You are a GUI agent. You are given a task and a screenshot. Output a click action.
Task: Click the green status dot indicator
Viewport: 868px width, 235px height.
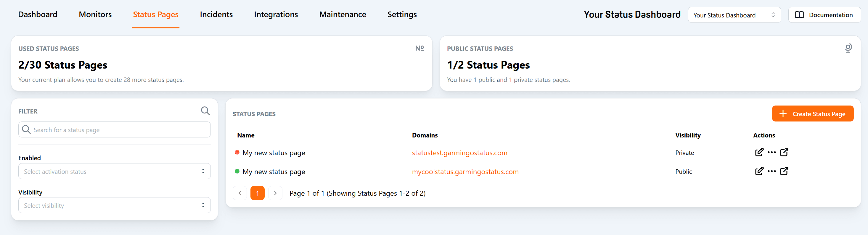tap(237, 171)
